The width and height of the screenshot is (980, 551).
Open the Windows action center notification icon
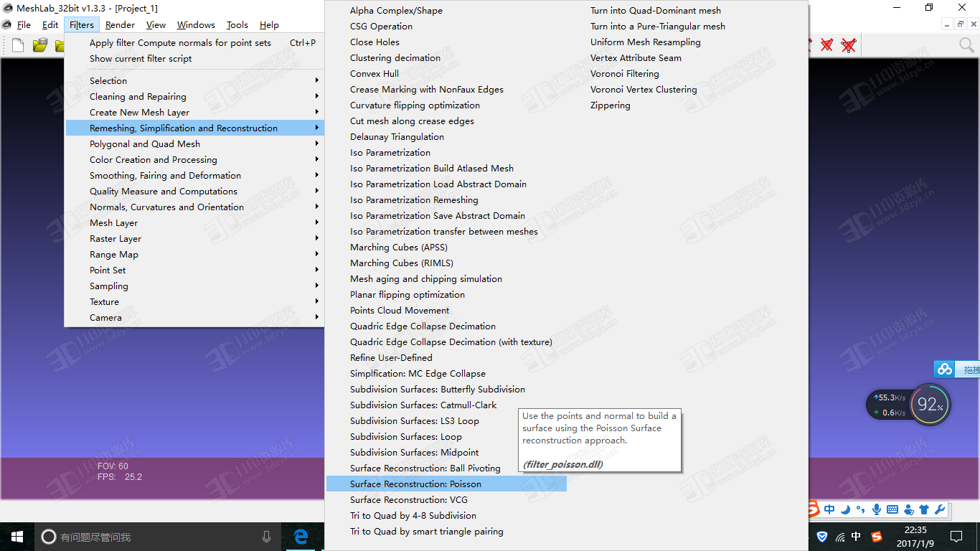click(x=956, y=537)
